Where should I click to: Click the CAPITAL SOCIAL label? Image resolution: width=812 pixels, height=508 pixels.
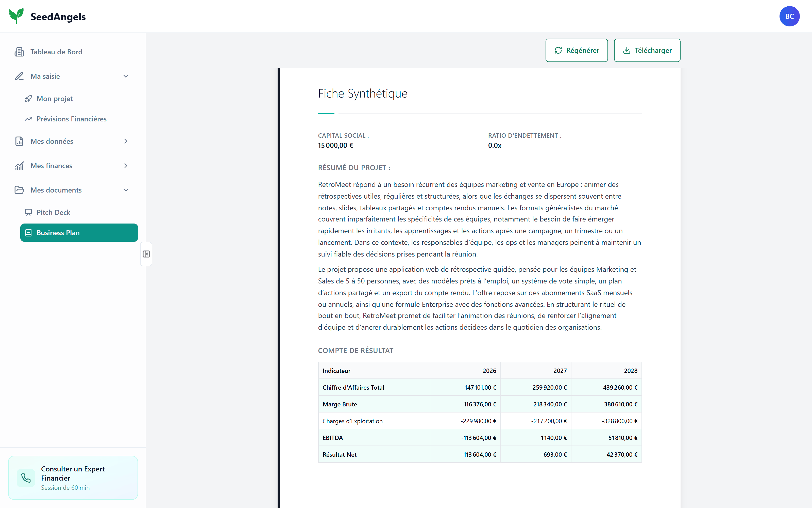(343, 135)
